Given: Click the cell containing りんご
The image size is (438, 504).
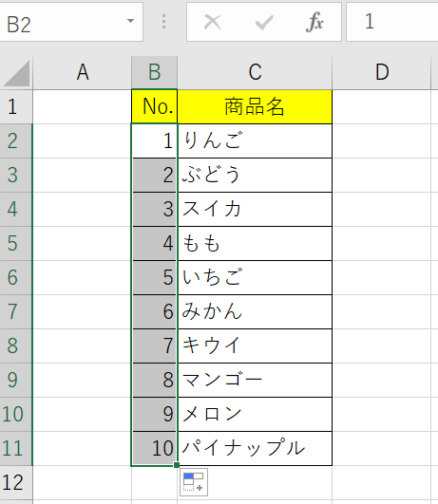Looking at the screenshot, I should [255, 140].
